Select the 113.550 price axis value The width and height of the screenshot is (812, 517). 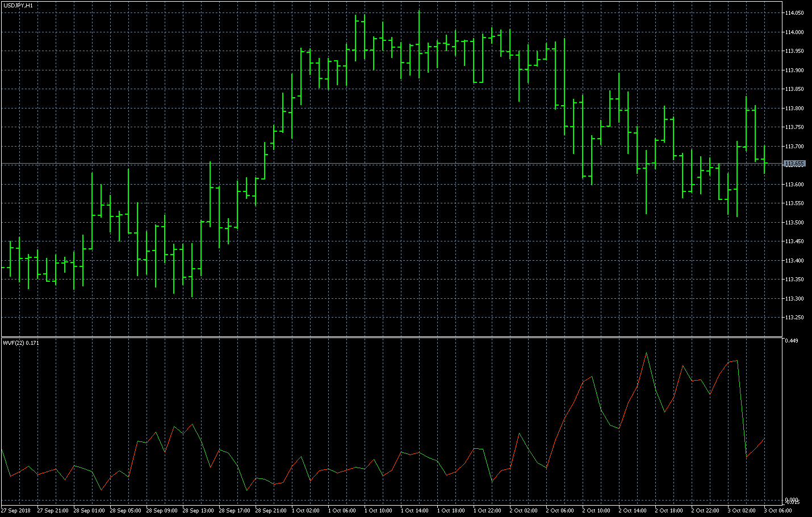(x=794, y=203)
